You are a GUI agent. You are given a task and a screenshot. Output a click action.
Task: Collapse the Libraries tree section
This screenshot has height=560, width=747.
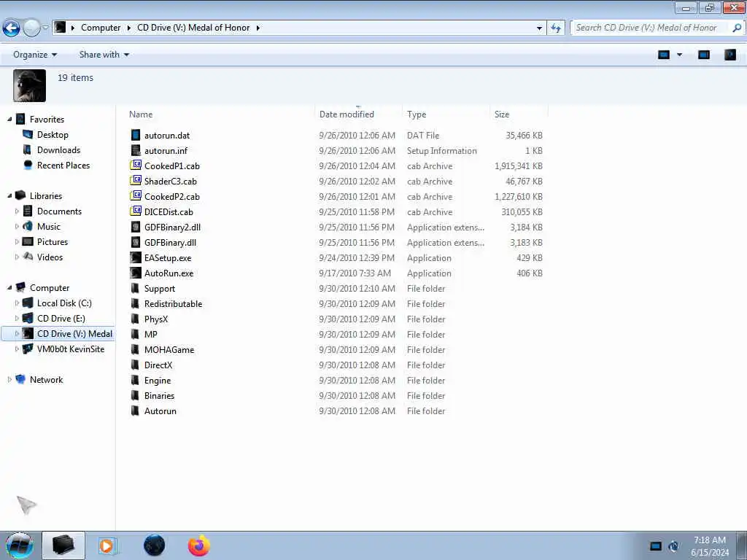9,195
